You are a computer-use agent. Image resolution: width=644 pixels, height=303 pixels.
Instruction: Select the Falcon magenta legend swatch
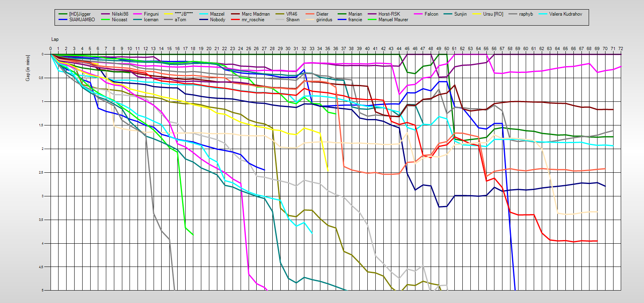tap(418, 14)
